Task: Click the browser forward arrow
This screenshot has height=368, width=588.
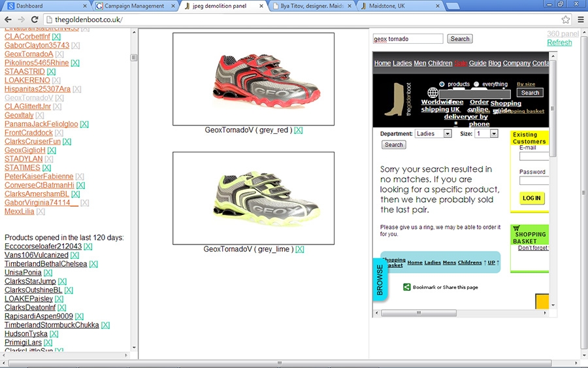Action: click(x=22, y=20)
